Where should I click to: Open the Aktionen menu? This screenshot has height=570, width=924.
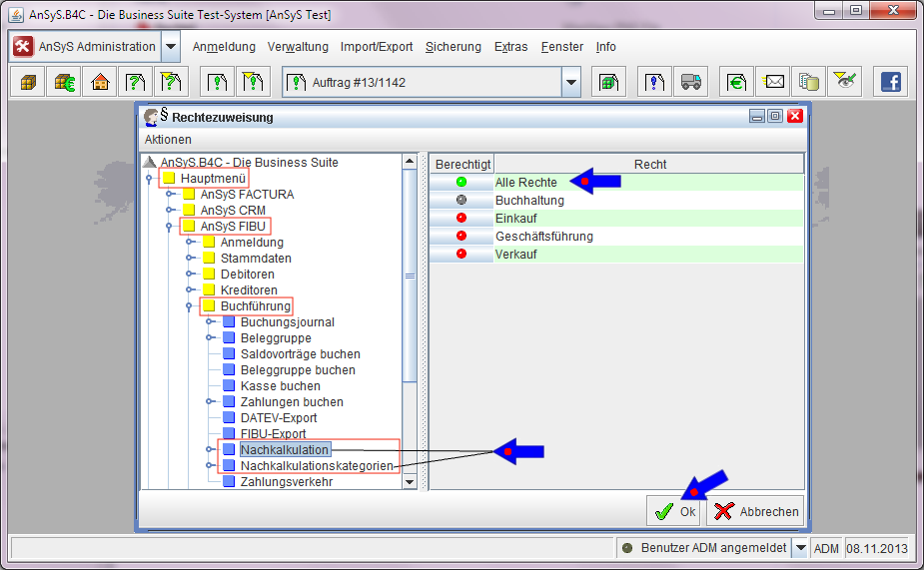[168, 140]
